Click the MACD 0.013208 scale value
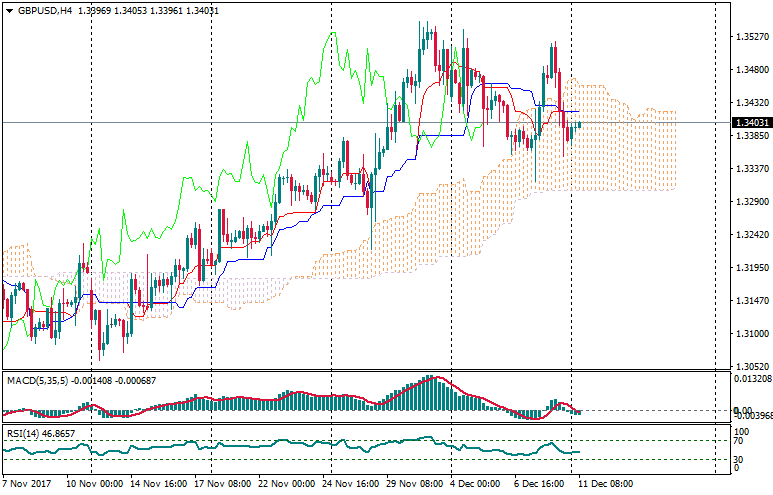The image size is (773, 495). 752,379
